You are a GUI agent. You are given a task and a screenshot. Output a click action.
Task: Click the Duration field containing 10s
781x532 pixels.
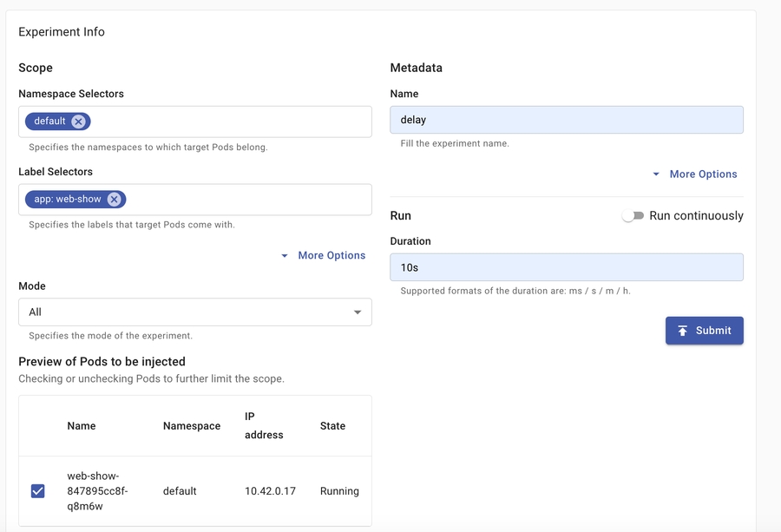pos(566,267)
